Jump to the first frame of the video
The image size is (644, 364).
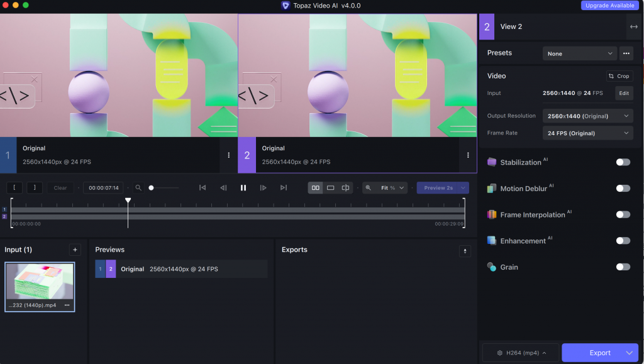pyautogui.click(x=202, y=187)
